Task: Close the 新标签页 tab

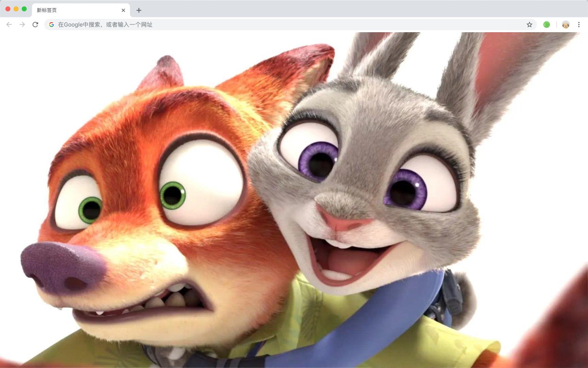Action: (124, 10)
